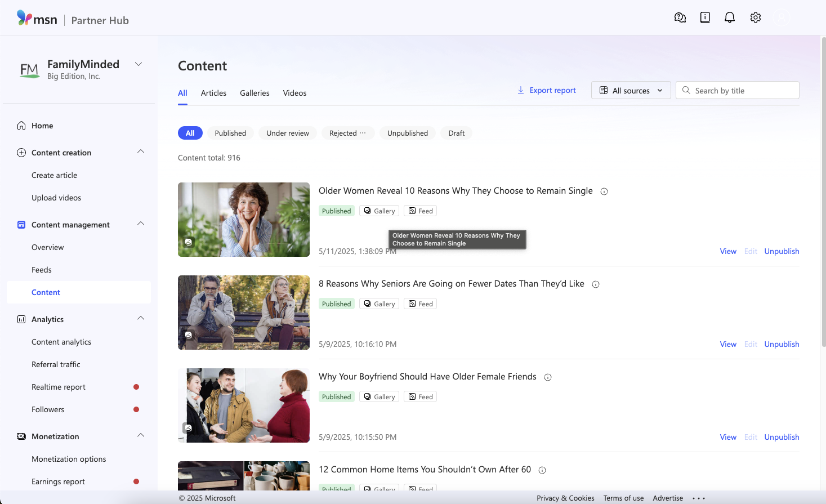This screenshot has width=826, height=504.
Task: Click the Content creation plus icon
Action: (21, 153)
